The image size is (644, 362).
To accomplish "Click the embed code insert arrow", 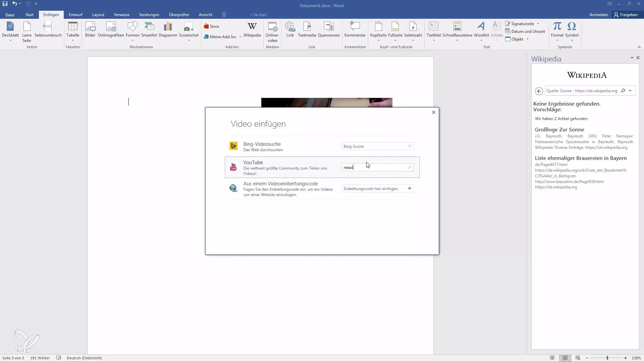I will tap(410, 188).
